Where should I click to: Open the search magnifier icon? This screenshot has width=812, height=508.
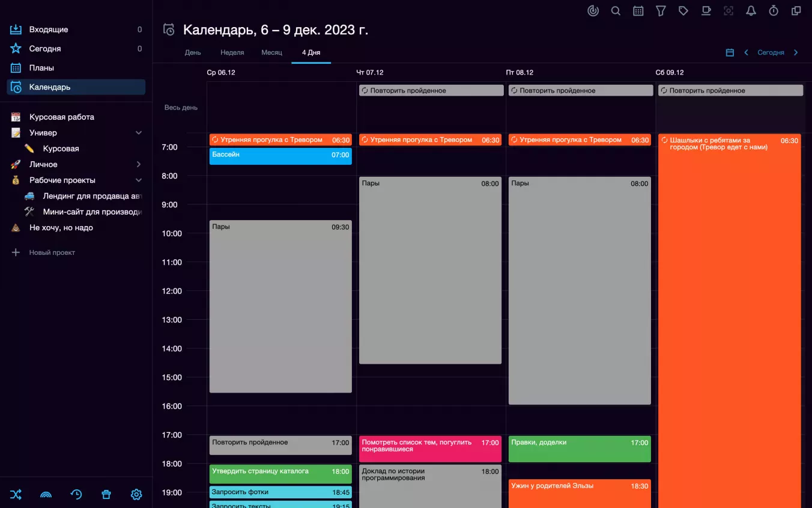[616, 11]
